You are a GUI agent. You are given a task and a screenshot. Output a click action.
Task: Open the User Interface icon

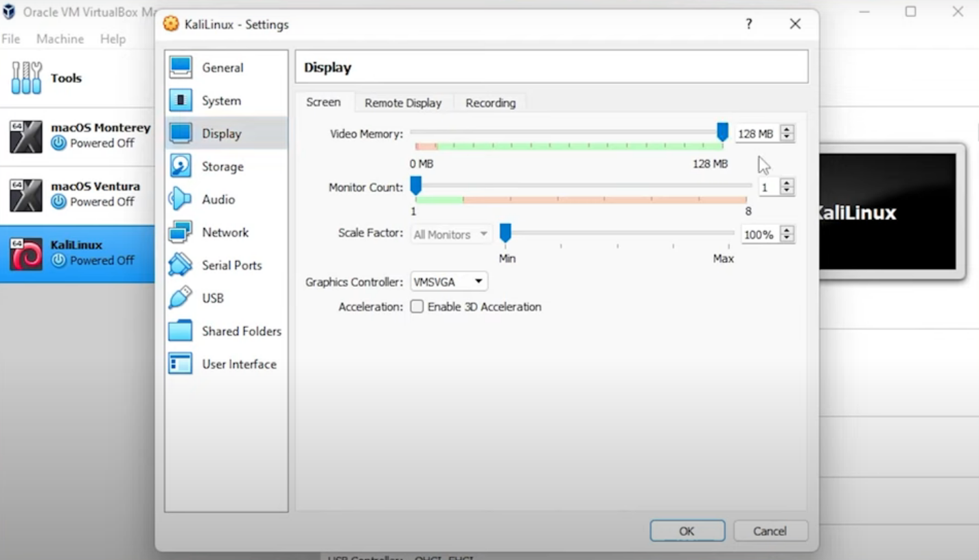(x=181, y=364)
